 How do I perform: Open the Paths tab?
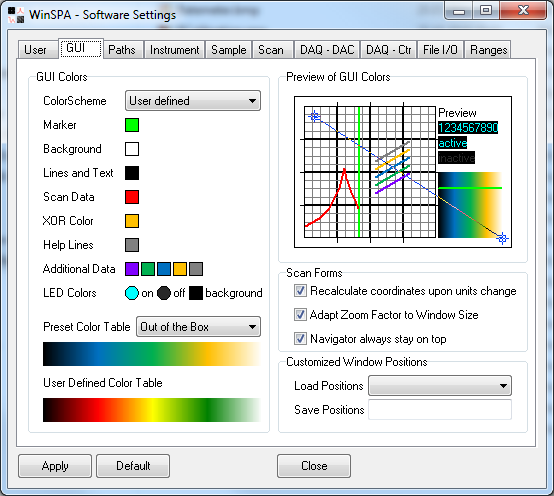click(122, 49)
